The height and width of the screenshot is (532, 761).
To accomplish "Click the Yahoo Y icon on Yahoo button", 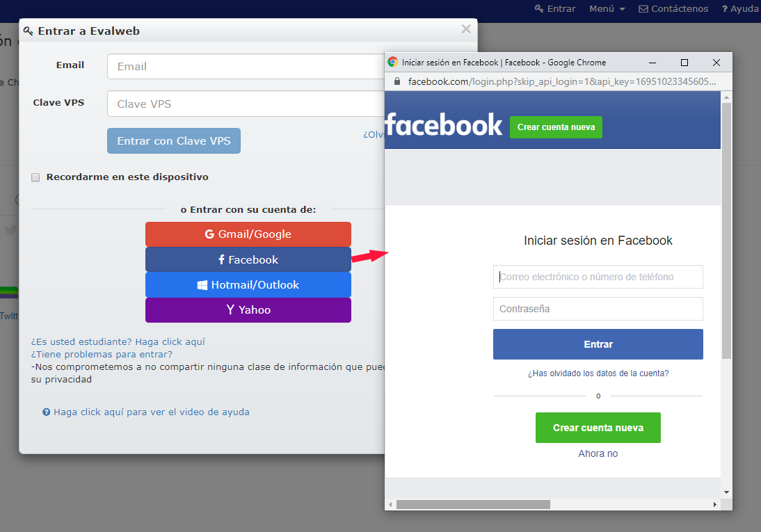I will coord(230,309).
